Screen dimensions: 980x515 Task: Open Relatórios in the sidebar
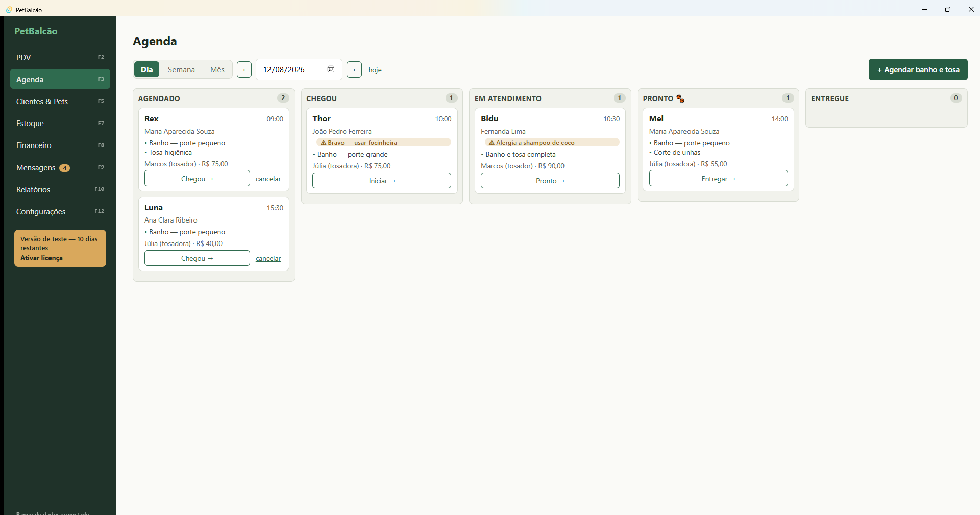(60, 189)
